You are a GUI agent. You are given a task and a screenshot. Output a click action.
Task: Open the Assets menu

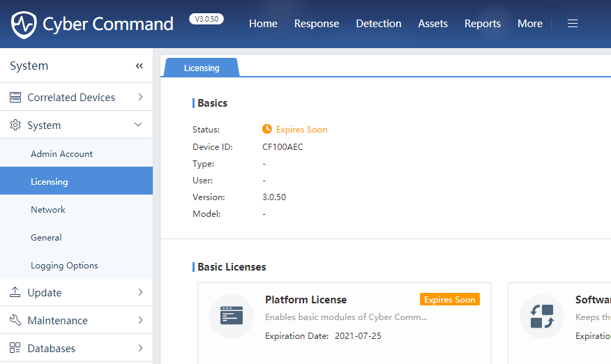click(433, 24)
